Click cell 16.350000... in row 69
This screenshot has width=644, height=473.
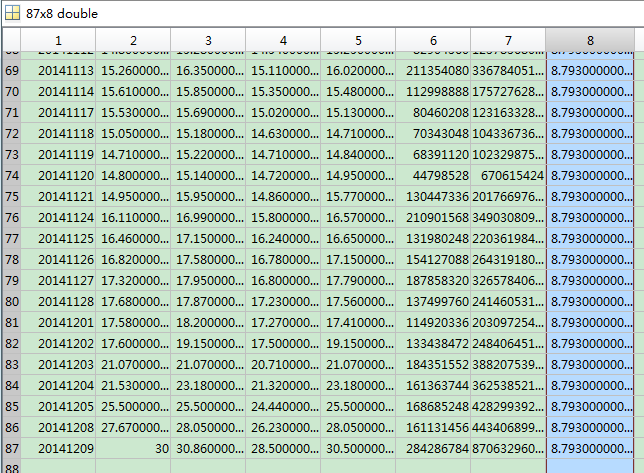click(208, 71)
